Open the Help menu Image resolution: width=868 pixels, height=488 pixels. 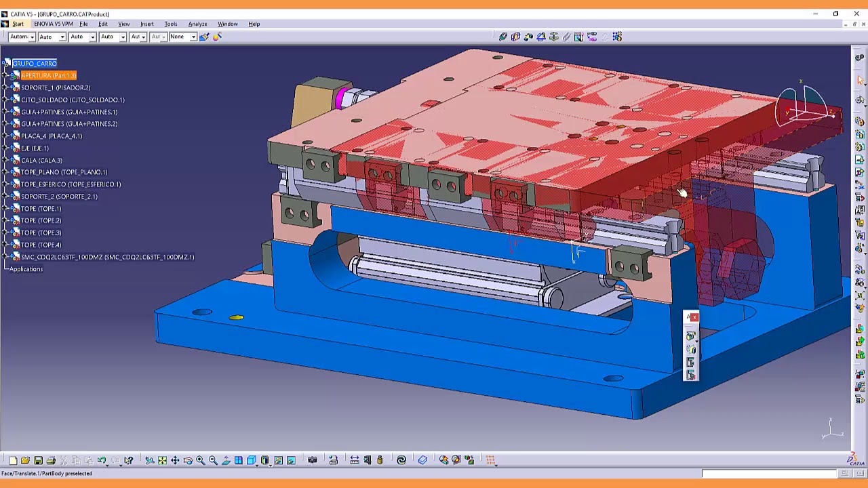click(254, 24)
